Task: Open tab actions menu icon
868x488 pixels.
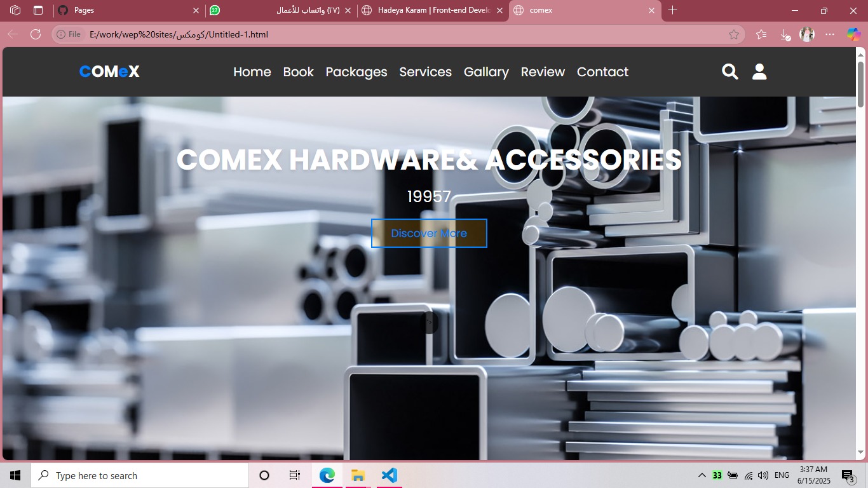Action: click(38, 10)
